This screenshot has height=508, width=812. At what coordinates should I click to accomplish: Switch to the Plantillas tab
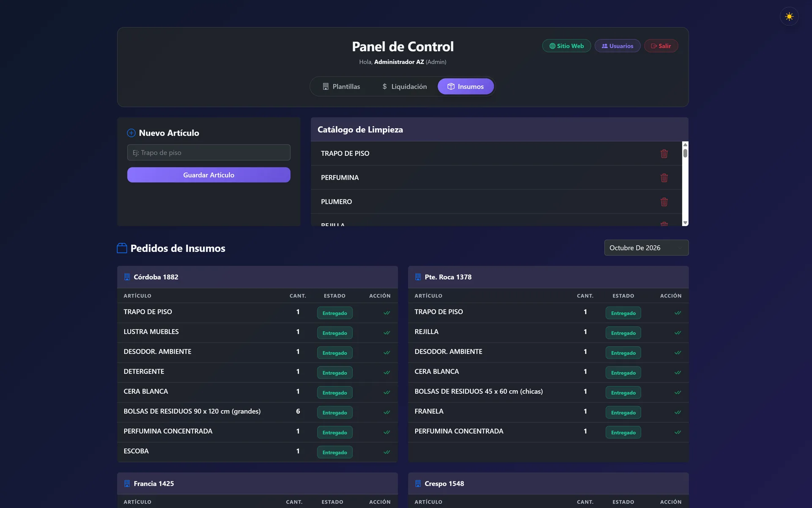pos(341,86)
